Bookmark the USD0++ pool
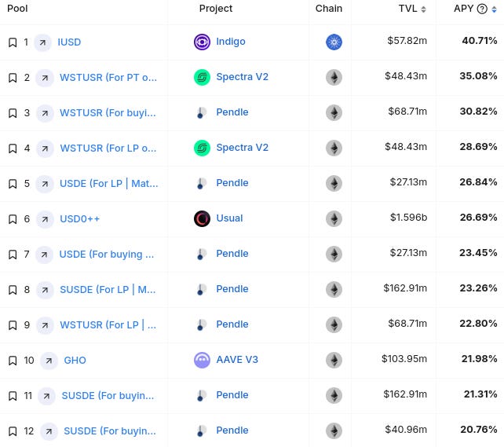This screenshot has height=447, width=504. click(x=13, y=219)
